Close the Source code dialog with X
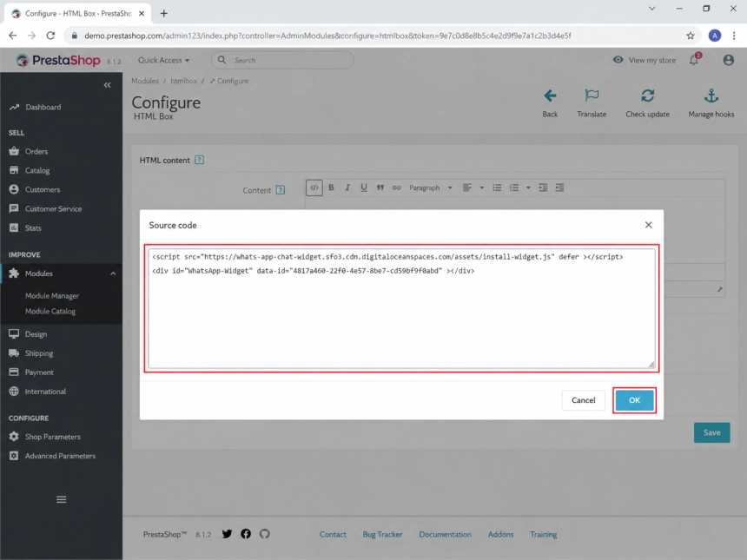 point(648,225)
